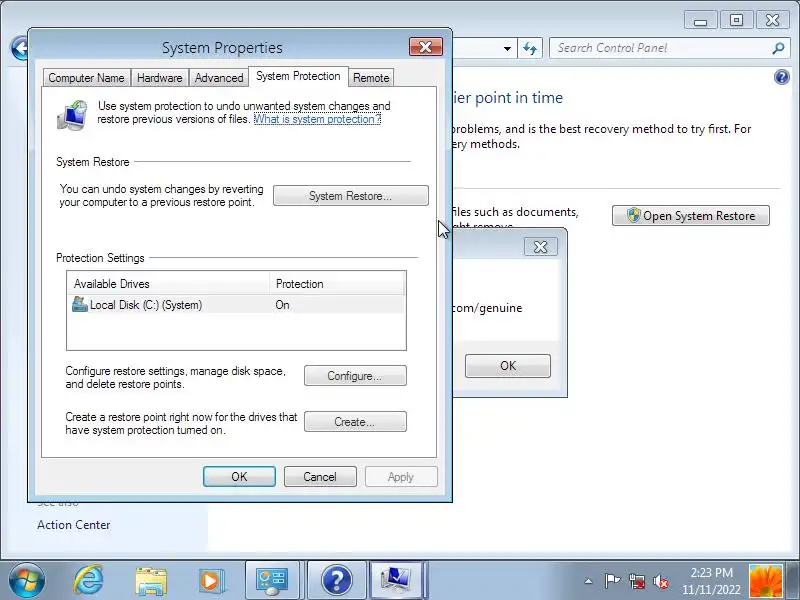Open the Configure... restore settings button
The height and width of the screenshot is (600, 800).
(355, 376)
